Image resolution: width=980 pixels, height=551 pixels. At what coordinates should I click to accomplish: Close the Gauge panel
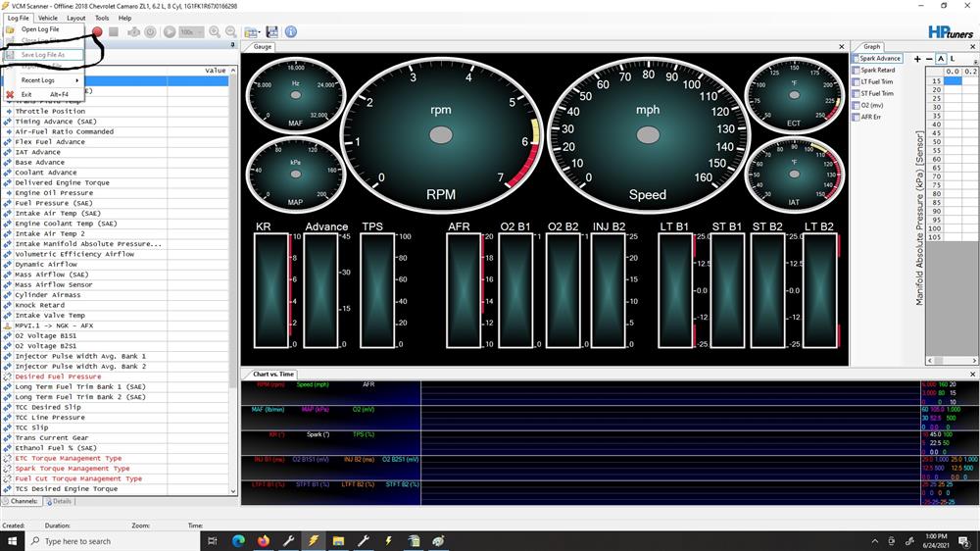pos(841,47)
